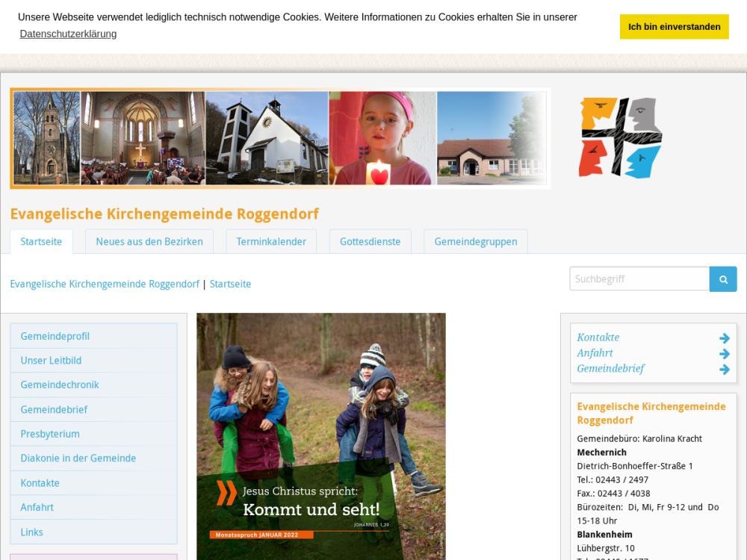Viewport: 747px width, 560px height.
Task: Open the Gottesdienste tab
Action: tap(370, 242)
